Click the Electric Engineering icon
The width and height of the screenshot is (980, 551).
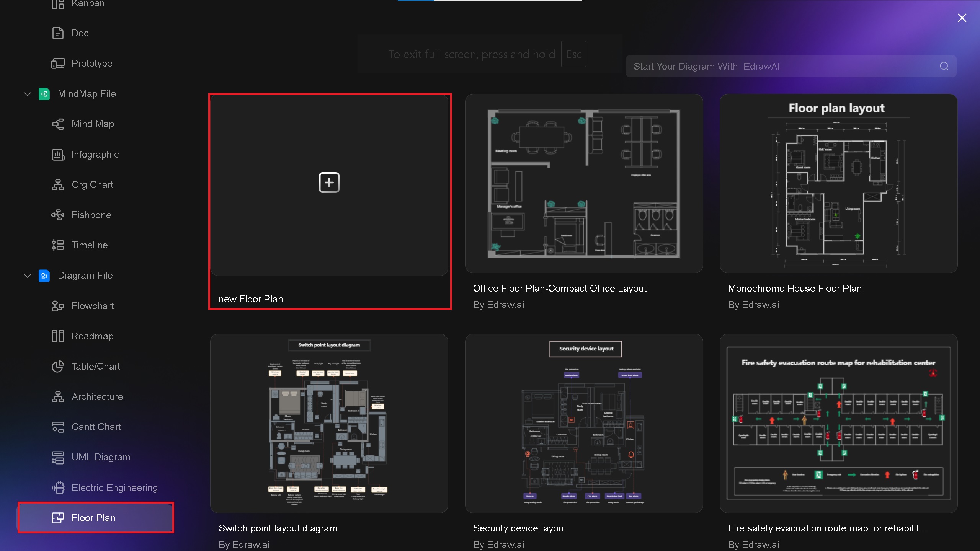58,488
